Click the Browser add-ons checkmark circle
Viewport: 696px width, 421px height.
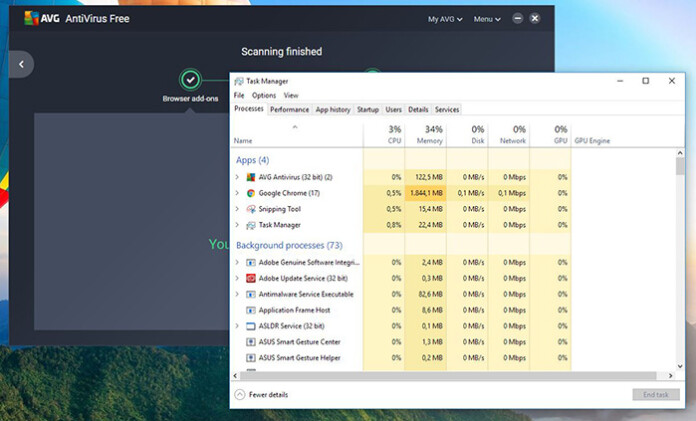190,80
